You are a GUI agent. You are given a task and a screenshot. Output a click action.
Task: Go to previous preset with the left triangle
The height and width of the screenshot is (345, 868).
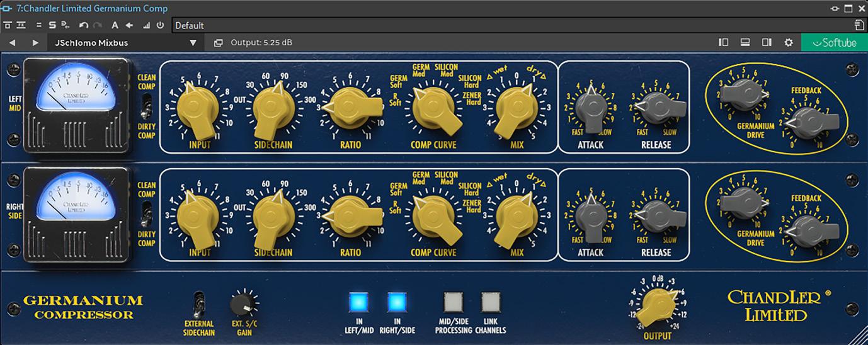pos(12,43)
